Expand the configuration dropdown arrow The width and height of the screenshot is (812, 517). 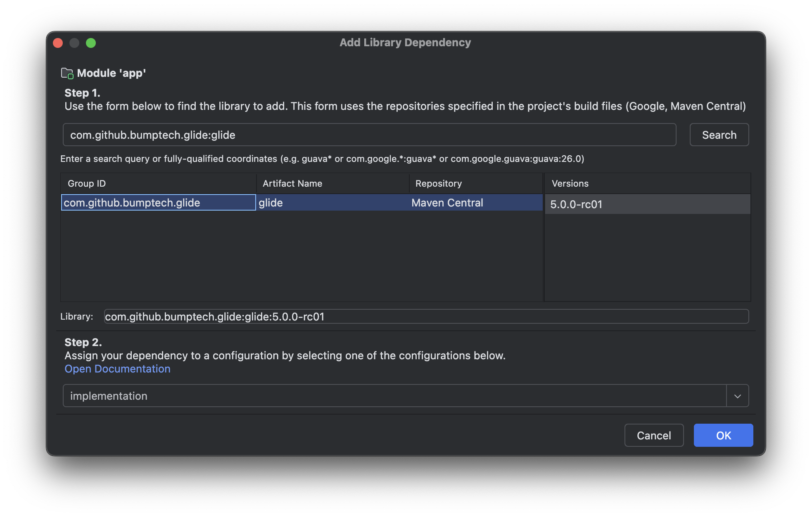(737, 396)
